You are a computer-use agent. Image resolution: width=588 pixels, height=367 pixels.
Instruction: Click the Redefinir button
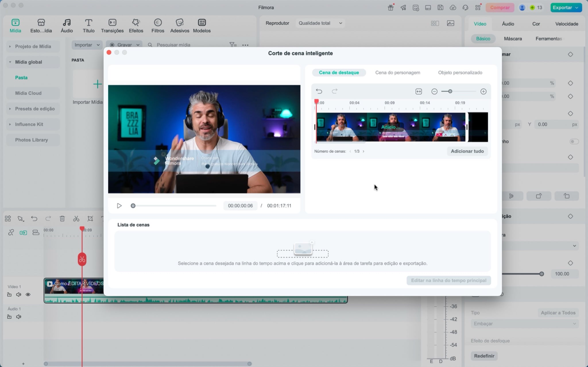(484, 356)
